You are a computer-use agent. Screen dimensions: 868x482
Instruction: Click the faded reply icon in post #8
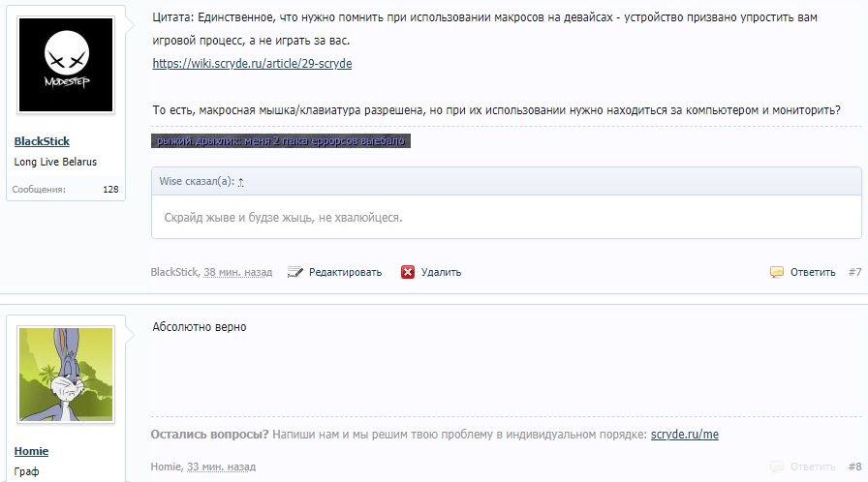click(777, 467)
